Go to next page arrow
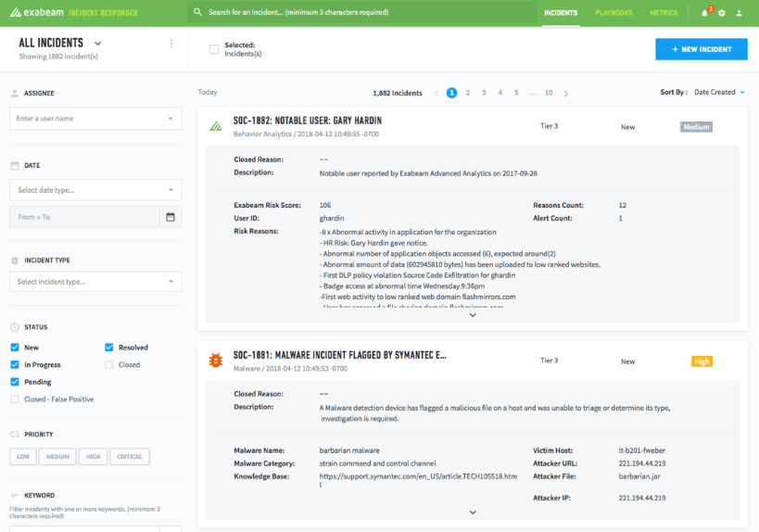Viewport: 759px width, 532px height. pyautogui.click(x=566, y=94)
